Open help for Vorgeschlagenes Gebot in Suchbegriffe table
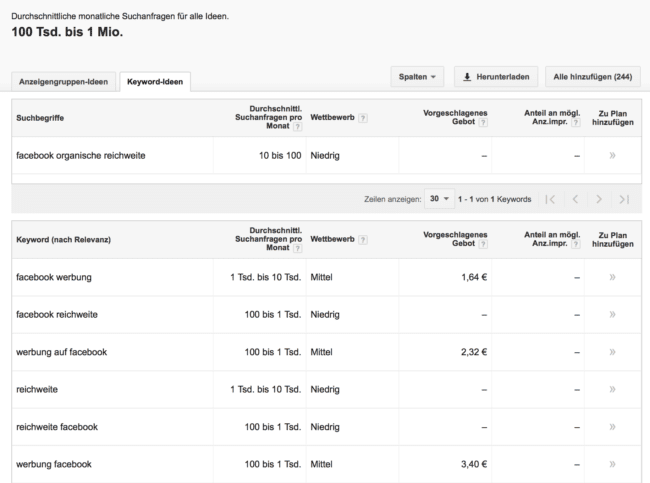This screenshot has width=650, height=483. [483, 122]
